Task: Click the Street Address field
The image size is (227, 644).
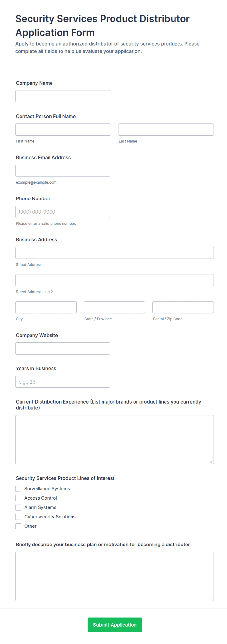Action: pos(114,253)
